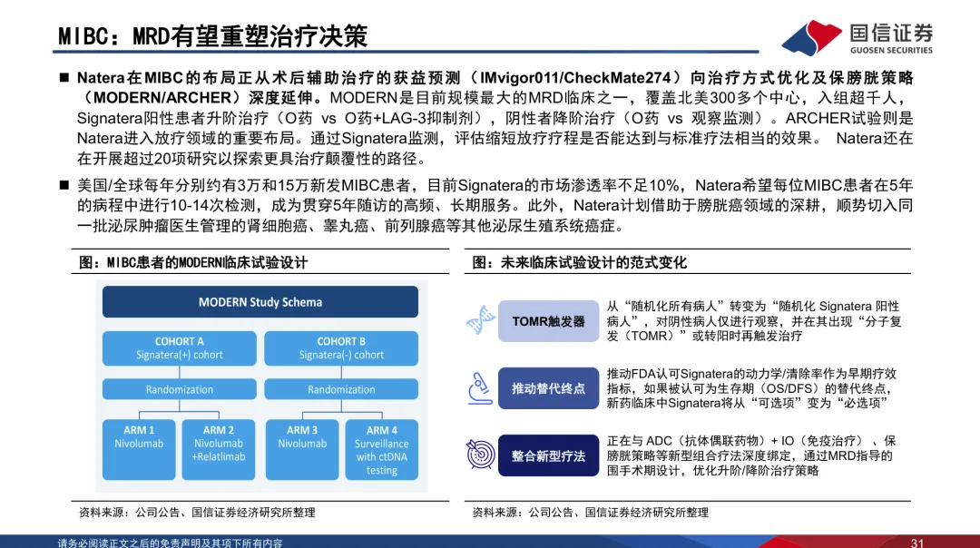Click the COHORT A Signatera(+) cohort box
The height and width of the screenshot is (548, 980).
180,348
